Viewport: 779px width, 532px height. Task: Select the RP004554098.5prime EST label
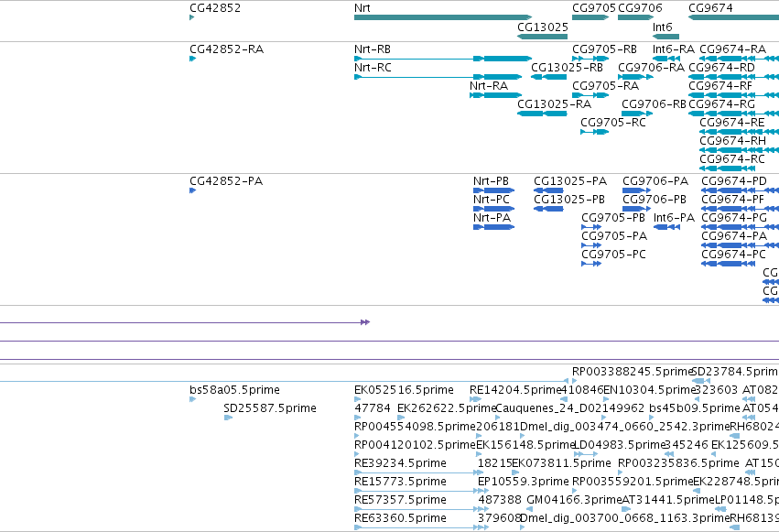click(x=415, y=427)
